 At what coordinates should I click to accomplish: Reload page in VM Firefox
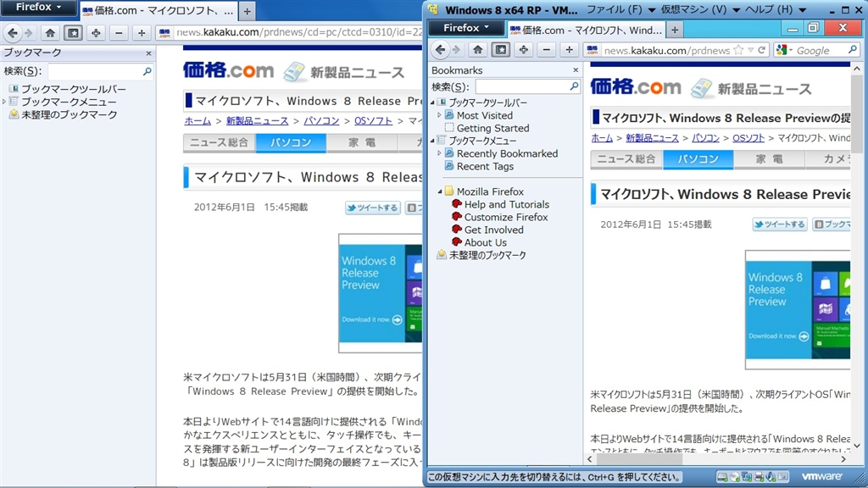click(x=762, y=50)
